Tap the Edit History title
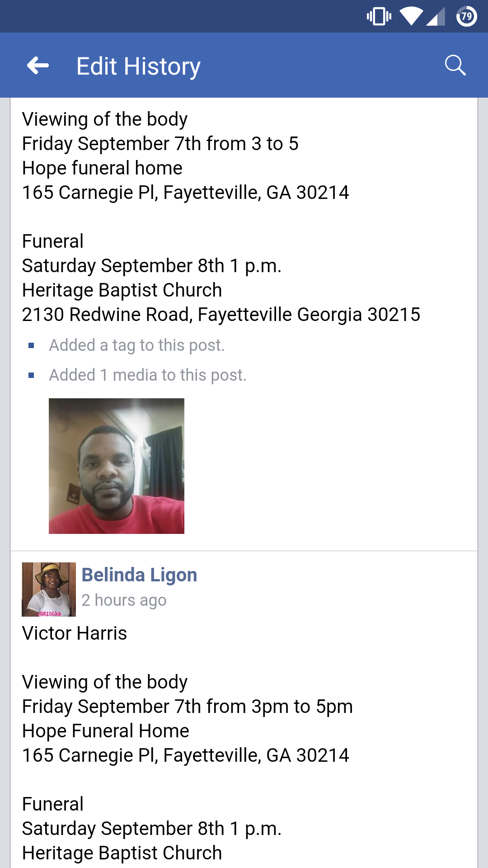Viewport: 488px width, 868px height. click(138, 66)
